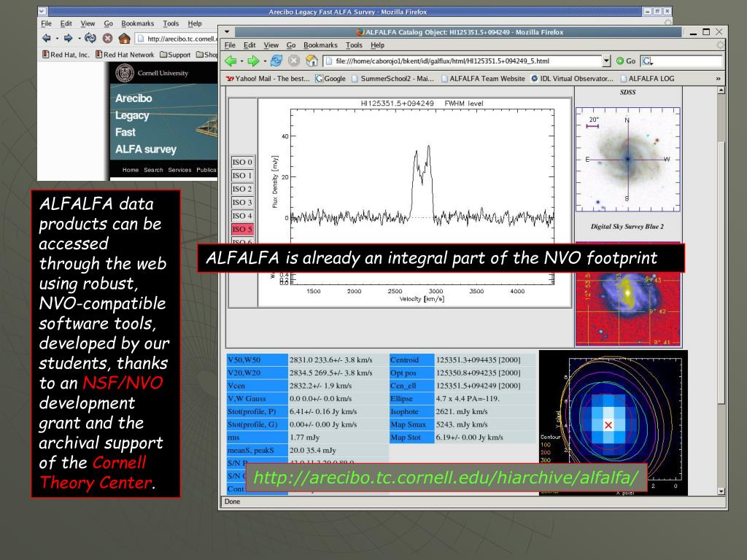Open Help menu in ALFALFA Catalog window

click(377, 44)
